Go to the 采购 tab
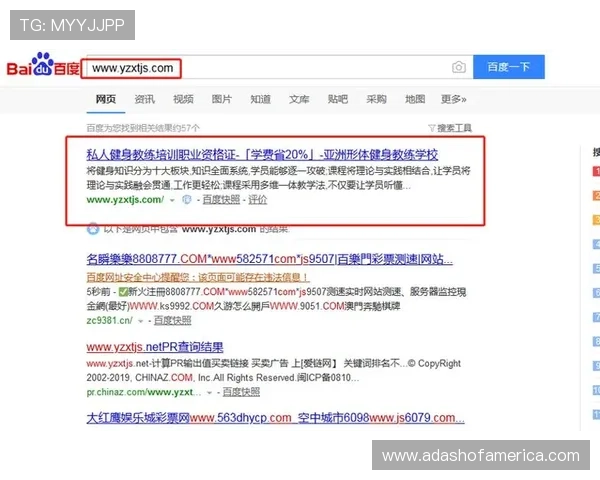 [x=377, y=100]
